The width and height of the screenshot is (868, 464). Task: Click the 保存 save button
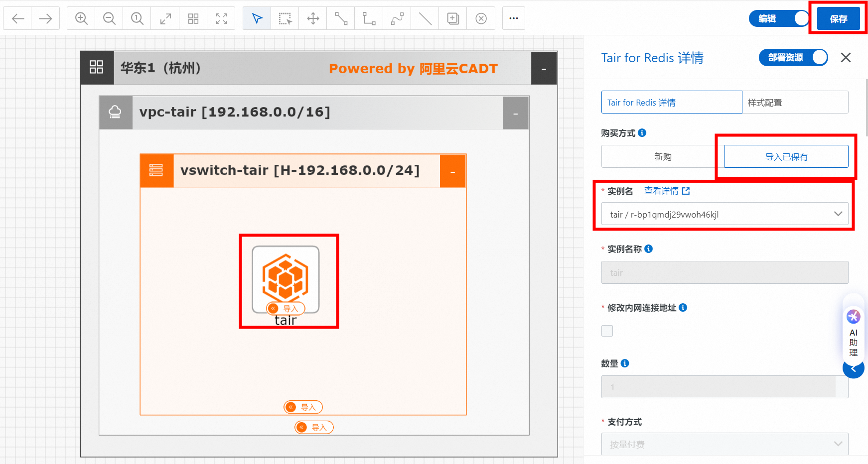pos(839,19)
